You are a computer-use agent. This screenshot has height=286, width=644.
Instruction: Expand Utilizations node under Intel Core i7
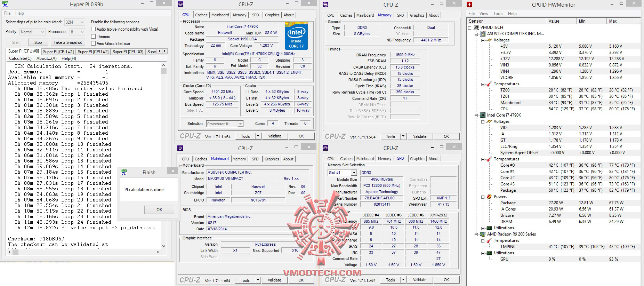(x=483, y=228)
